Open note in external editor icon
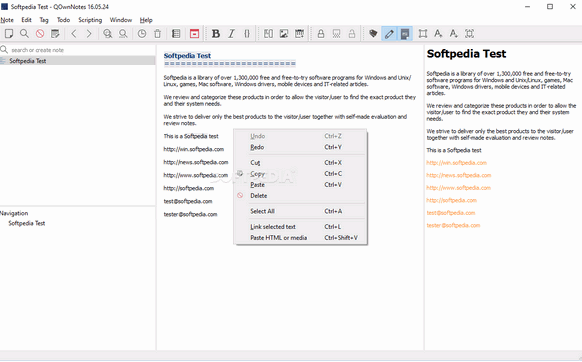 [x=55, y=34]
